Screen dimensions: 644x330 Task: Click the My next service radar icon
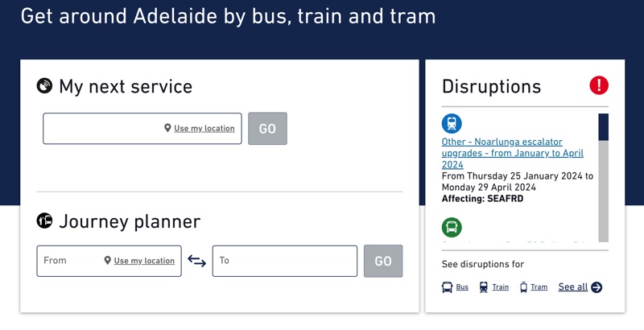pos(45,86)
